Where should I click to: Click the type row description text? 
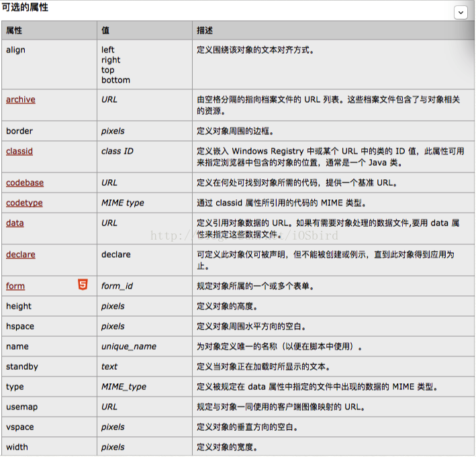click(317, 387)
